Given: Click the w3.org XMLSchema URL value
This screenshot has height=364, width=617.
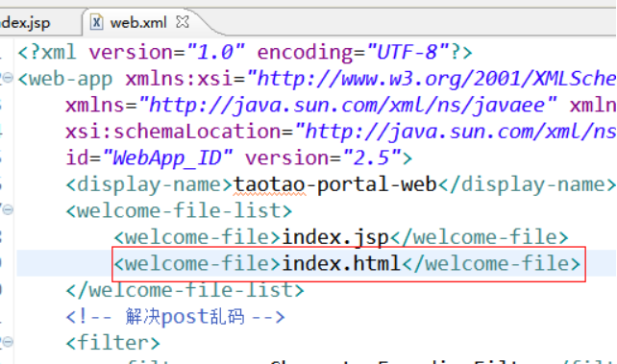Looking at the screenshot, I should [x=432, y=79].
